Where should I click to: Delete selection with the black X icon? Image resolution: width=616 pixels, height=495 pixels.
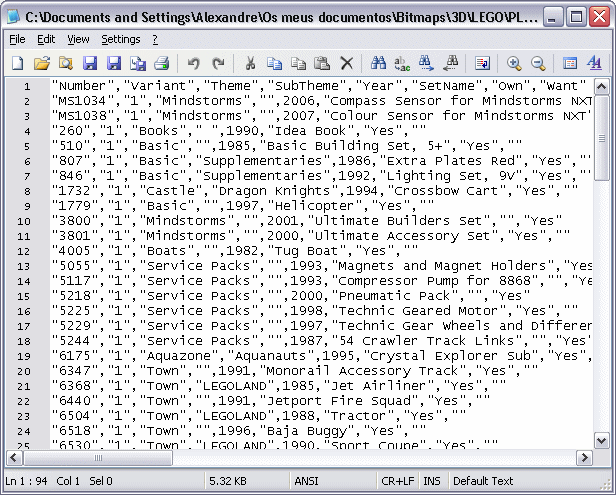[x=346, y=63]
